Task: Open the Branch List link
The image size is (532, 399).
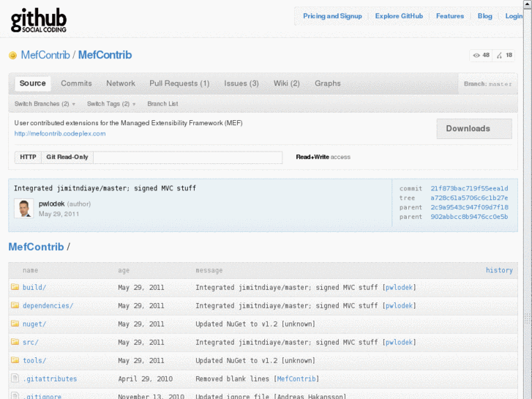Action: click(162, 104)
